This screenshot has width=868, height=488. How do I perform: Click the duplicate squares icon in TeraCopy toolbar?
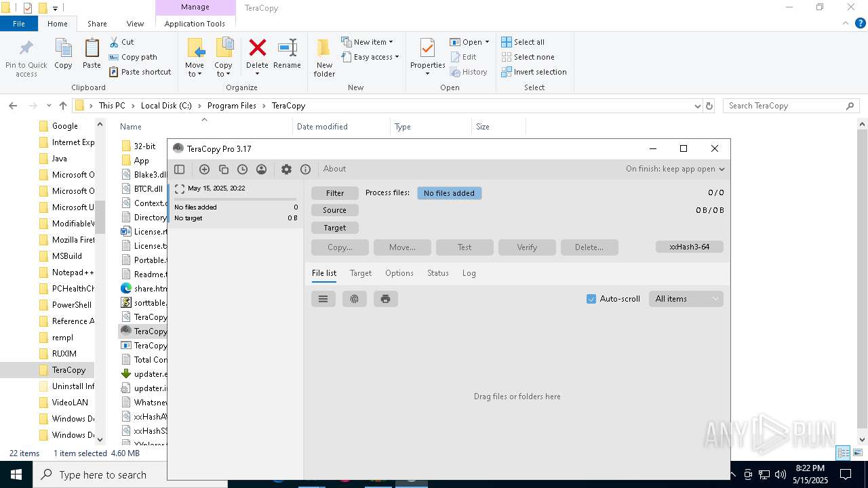click(x=223, y=169)
